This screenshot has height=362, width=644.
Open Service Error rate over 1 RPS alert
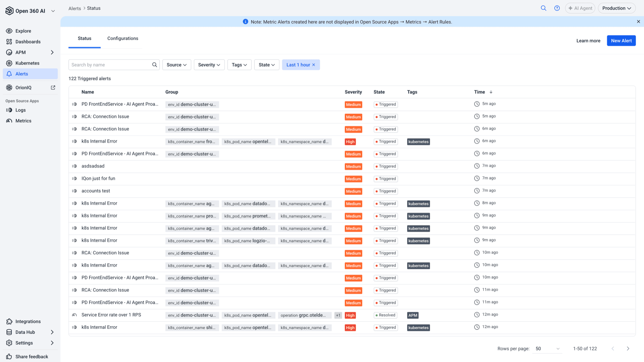111,315
